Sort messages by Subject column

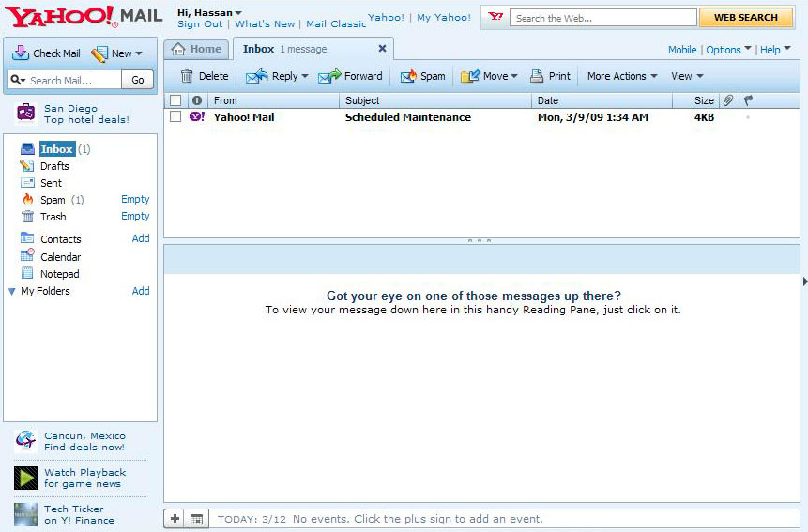pyautogui.click(x=435, y=100)
